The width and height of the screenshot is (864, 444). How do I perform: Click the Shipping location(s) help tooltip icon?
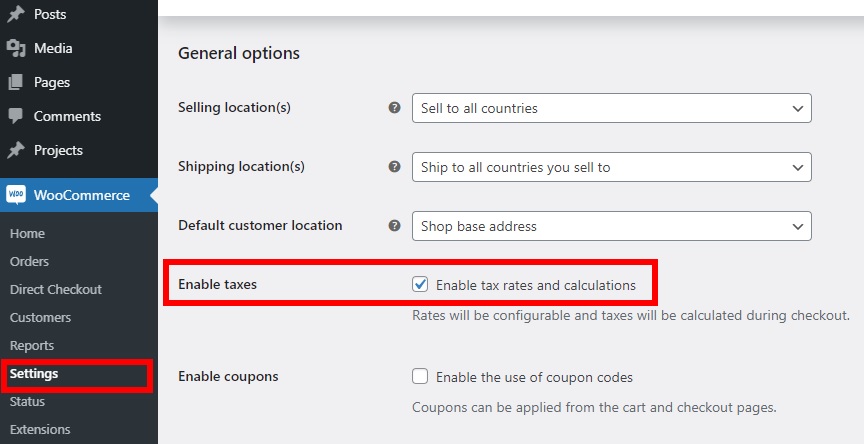click(395, 166)
